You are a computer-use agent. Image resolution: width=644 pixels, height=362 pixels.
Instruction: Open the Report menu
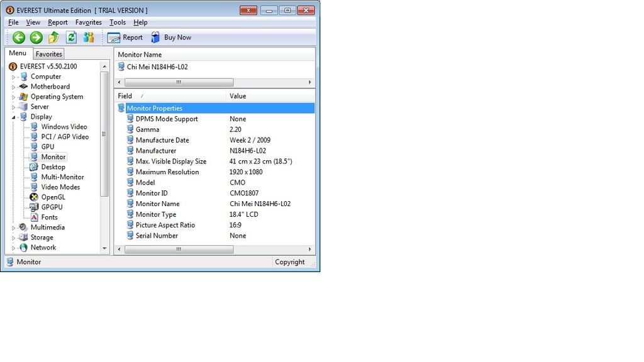pyautogui.click(x=57, y=22)
